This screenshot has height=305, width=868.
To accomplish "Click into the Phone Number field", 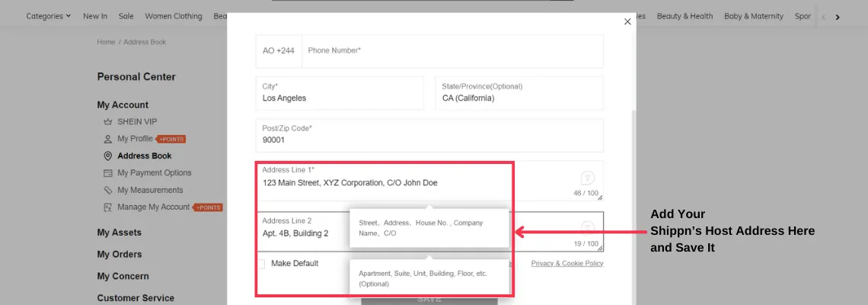I will tap(452, 51).
